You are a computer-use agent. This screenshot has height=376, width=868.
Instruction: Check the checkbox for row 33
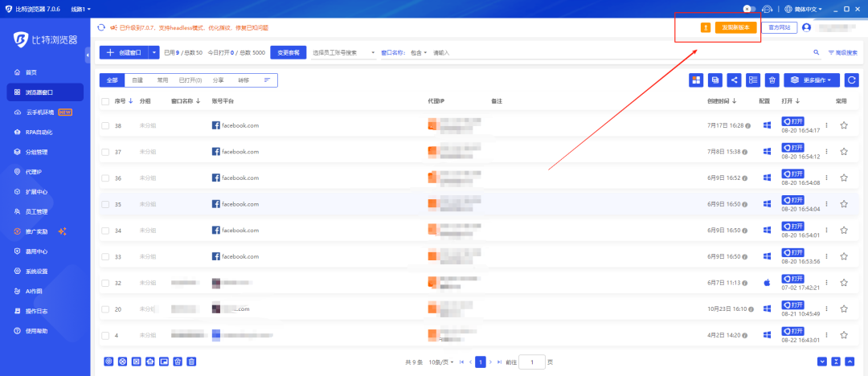(x=105, y=256)
